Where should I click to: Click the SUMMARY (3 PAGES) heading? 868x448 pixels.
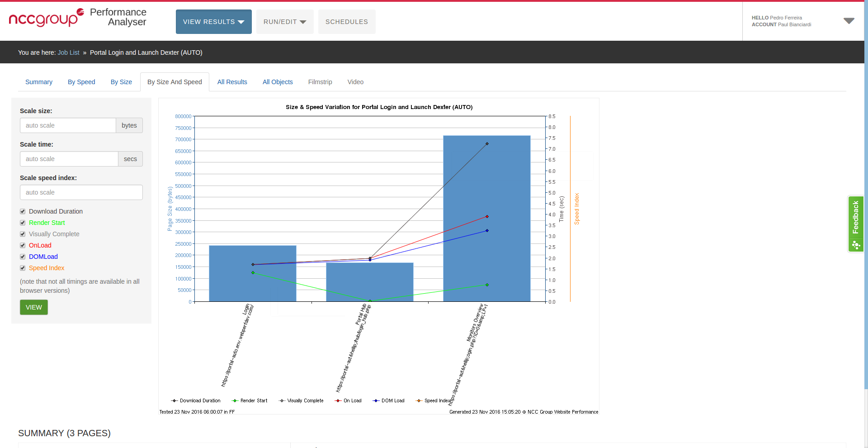[64, 433]
